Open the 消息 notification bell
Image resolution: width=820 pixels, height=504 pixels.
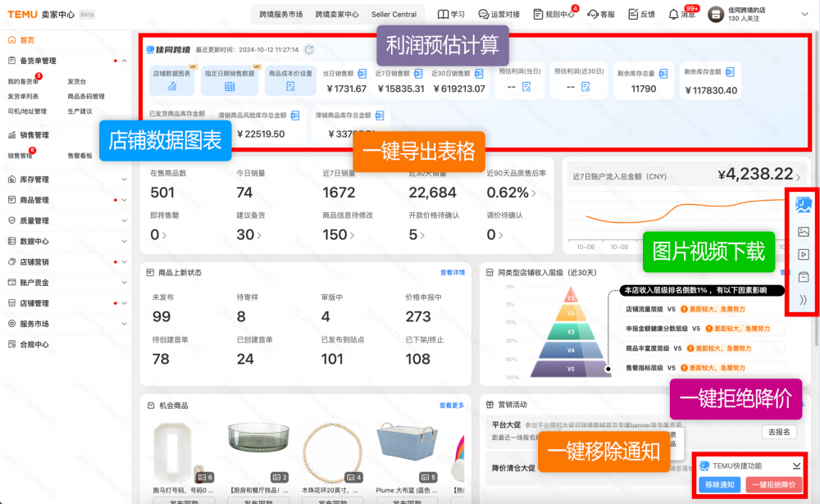(673, 14)
